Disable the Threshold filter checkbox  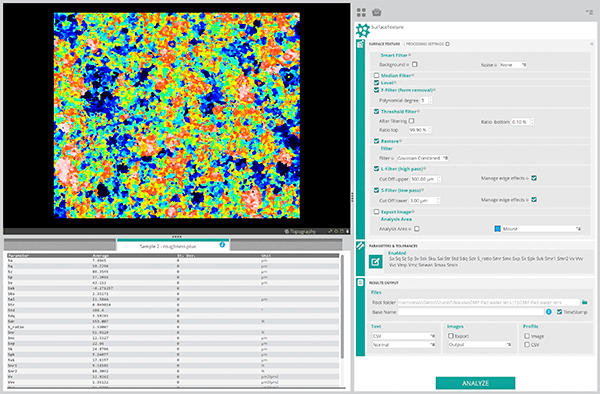377,111
